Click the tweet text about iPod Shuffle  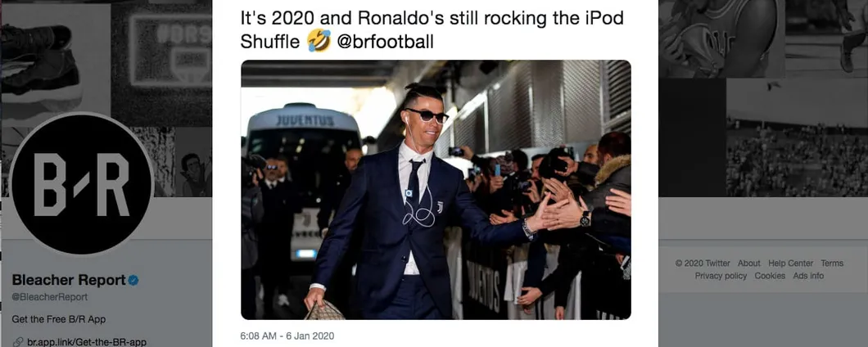432,30
